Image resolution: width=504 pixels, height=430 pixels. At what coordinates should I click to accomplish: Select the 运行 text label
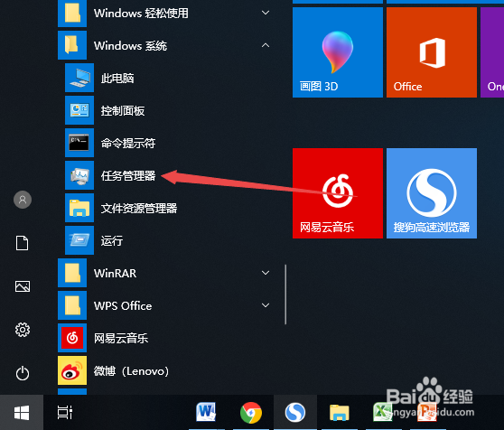(x=112, y=240)
